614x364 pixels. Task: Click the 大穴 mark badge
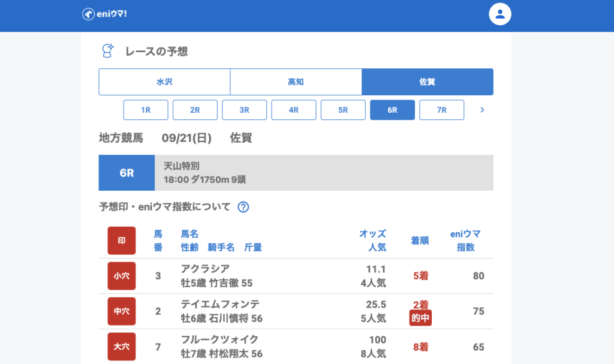point(122,347)
